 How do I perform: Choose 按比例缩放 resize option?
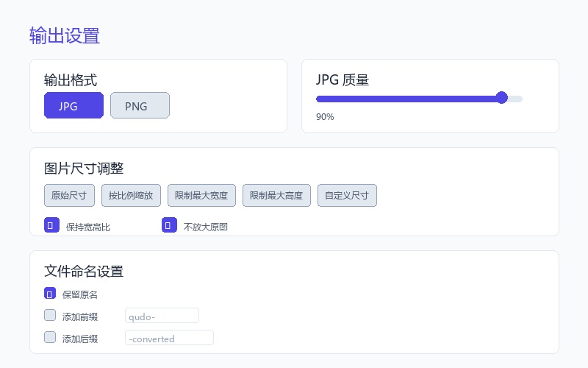point(131,195)
